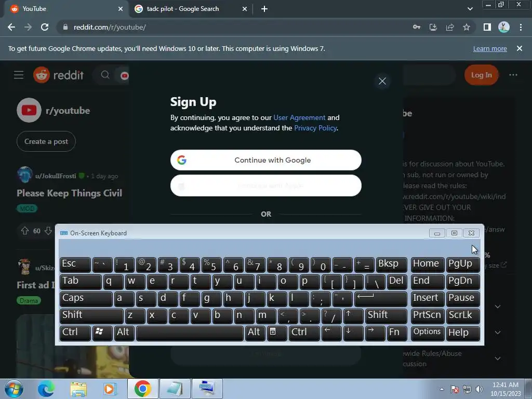
Task: Continue with Google sign up
Action: [x=265, y=160]
